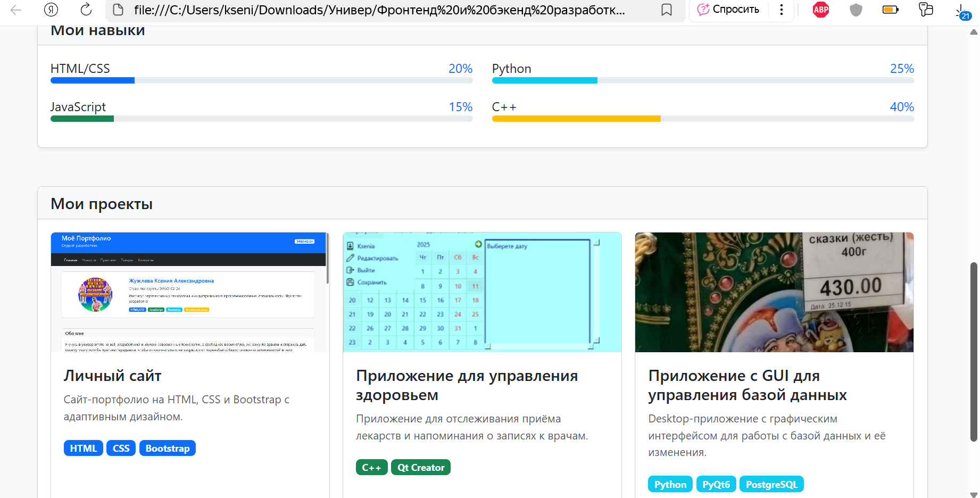Bookmark the page using the flag icon
This screenshot has height=498, width=980.
point(667,10)
